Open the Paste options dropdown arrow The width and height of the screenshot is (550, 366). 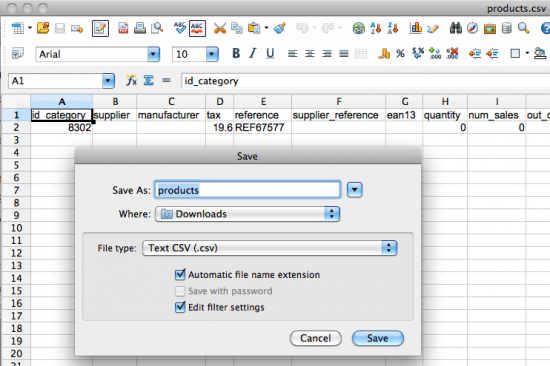266,28
